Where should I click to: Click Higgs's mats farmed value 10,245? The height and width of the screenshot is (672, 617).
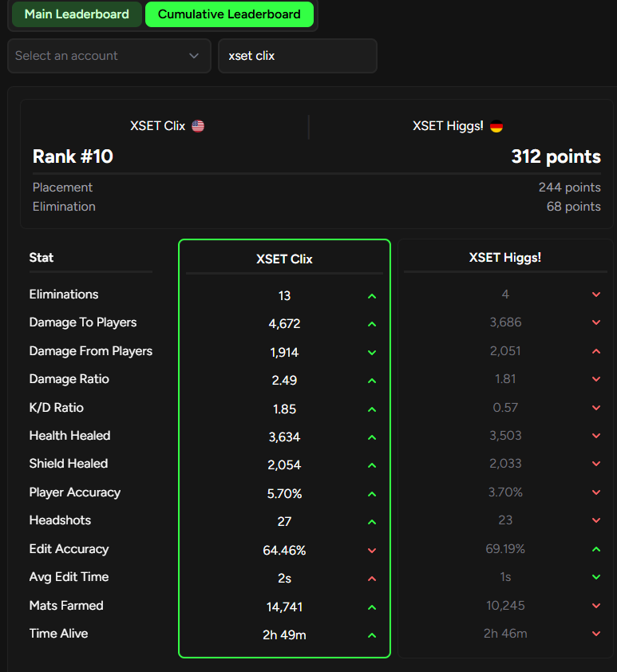505,606
